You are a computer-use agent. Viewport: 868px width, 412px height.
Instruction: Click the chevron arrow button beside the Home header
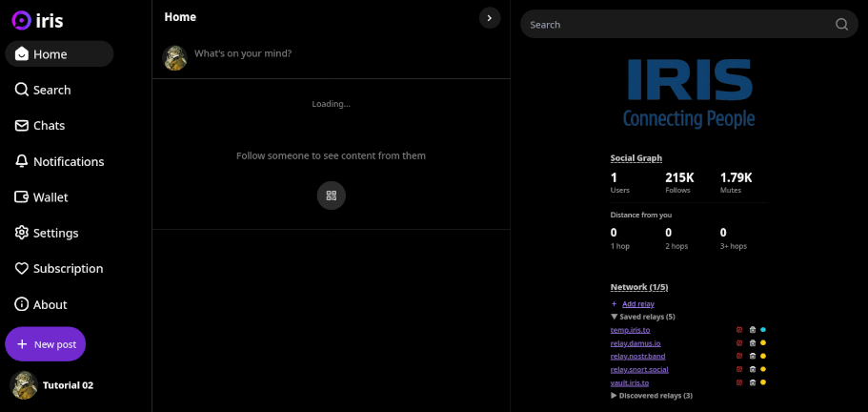(x=489, y=17)
